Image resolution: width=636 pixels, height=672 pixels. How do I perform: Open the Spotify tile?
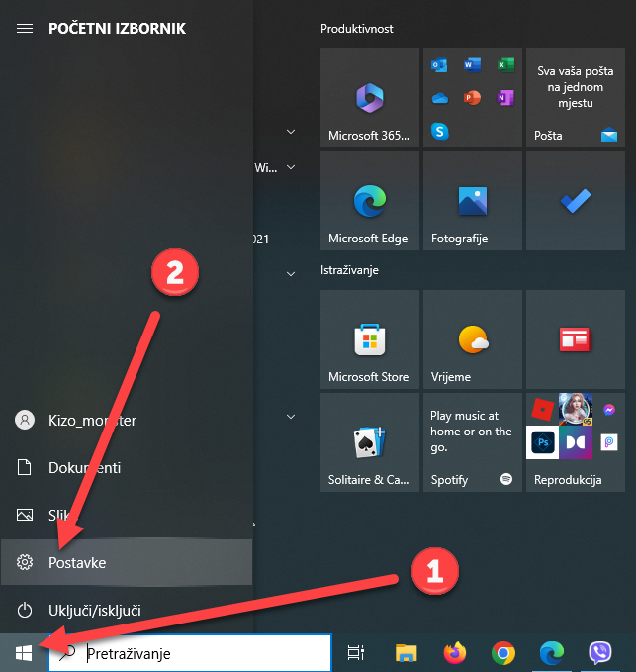(x=472, y=442)
